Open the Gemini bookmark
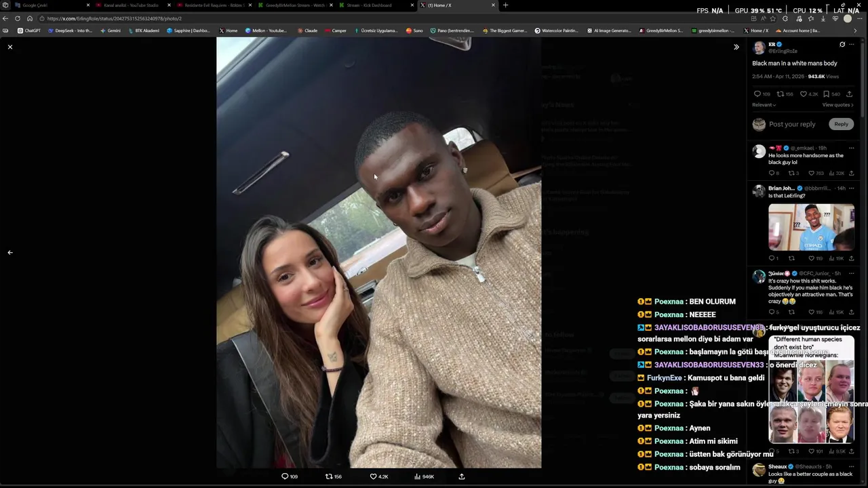 tap(111, 30)
